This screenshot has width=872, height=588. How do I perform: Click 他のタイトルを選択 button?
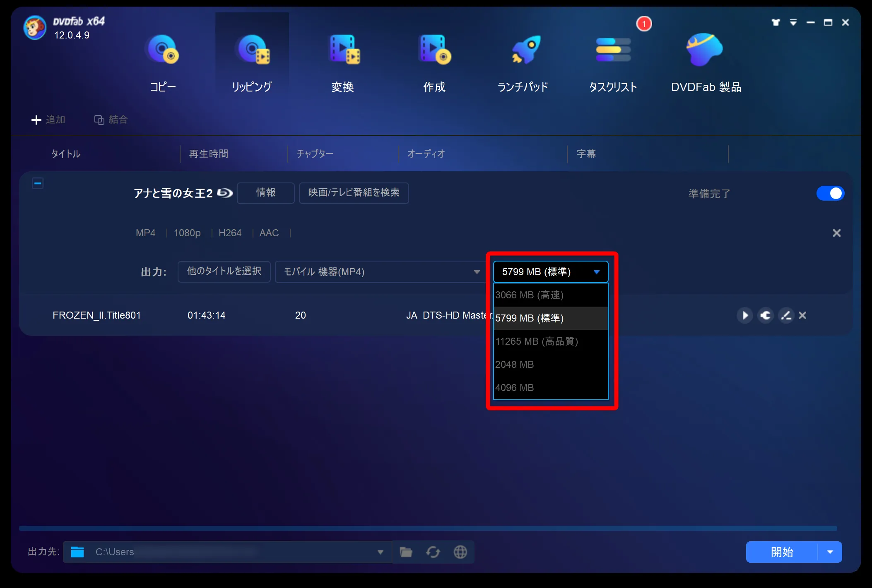224,271
